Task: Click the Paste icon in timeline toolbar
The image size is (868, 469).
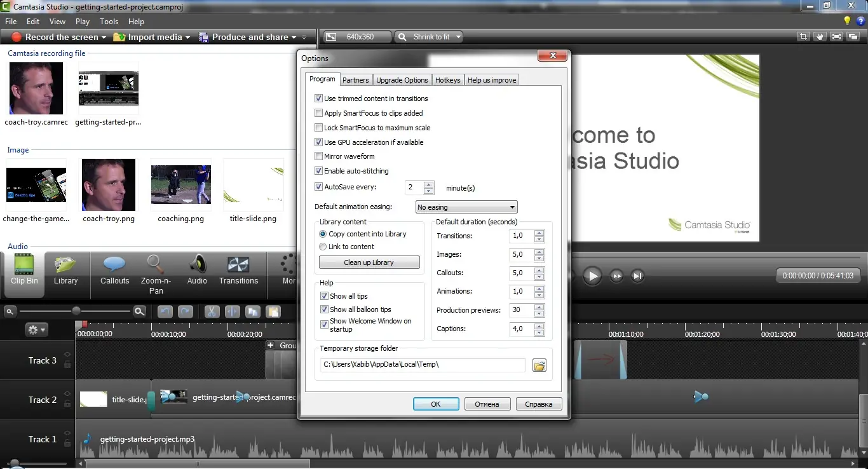Action: pos(273,311)
